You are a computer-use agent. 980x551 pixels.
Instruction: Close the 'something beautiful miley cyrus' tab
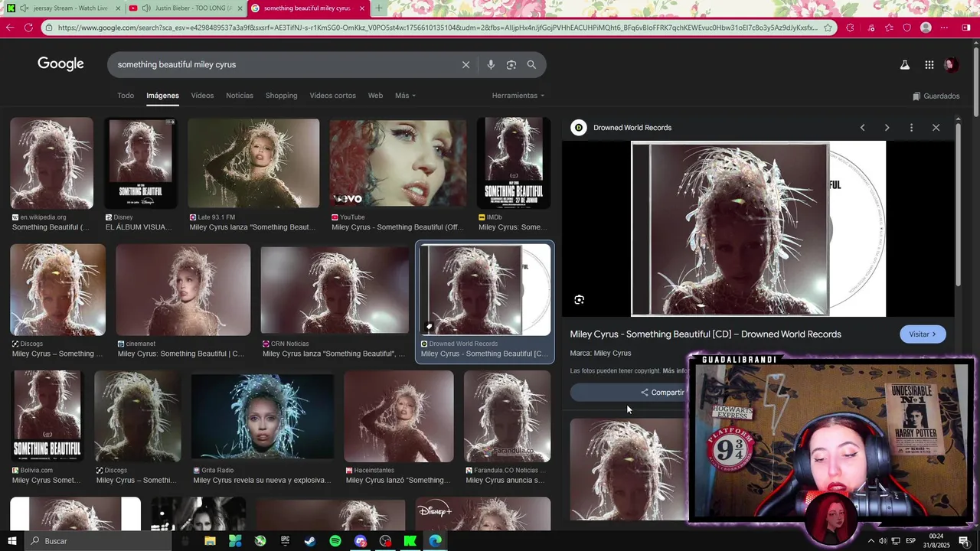362,8
